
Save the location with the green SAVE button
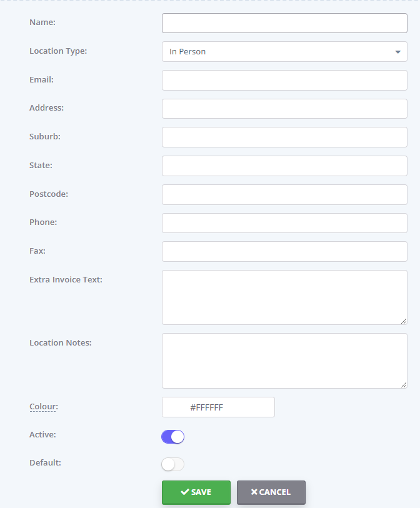tap(196, 492)
